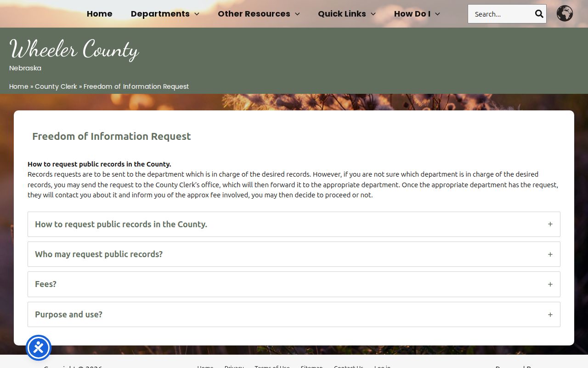Click County Clerk breadcrumb link
588x368 pixels.
[56, 86]
